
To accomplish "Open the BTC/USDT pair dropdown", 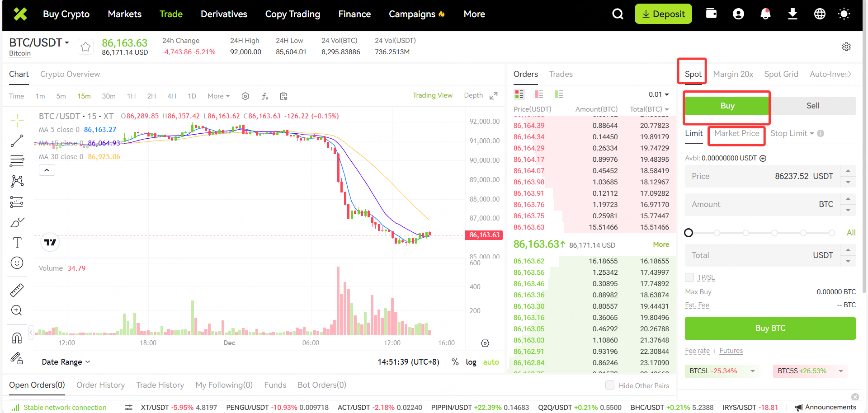I will coord(39,43).
